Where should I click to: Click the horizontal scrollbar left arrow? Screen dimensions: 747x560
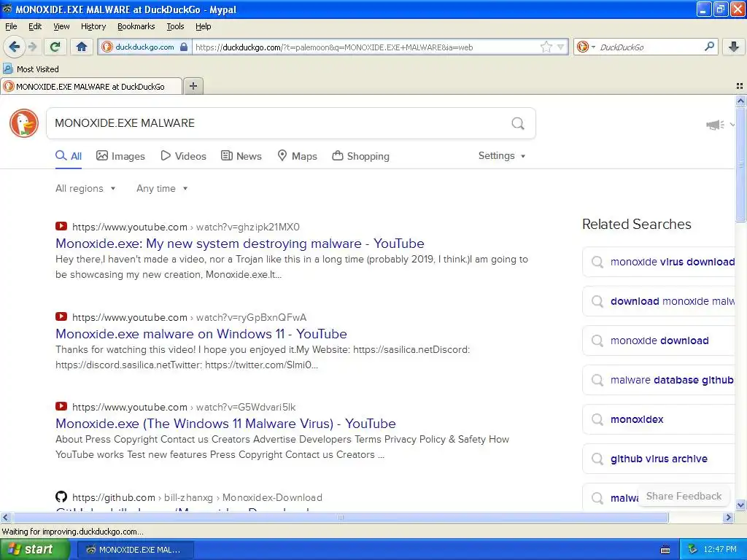[x=5, y=517]
